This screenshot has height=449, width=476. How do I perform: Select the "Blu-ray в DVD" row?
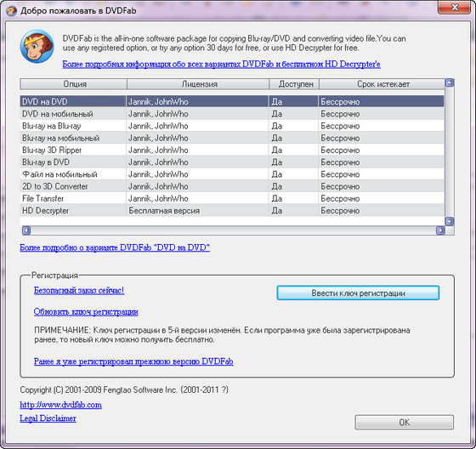tap(232, 162)
